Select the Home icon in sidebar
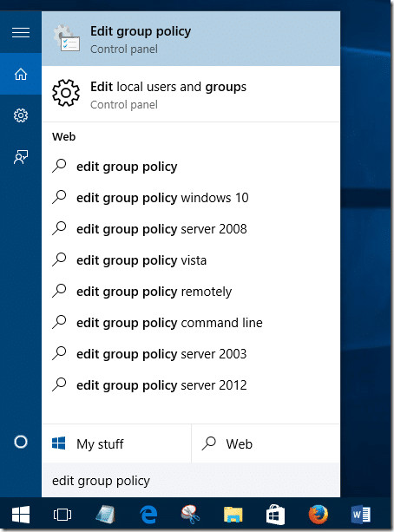This screenshot has width=394, height=532. coord(21,74)
